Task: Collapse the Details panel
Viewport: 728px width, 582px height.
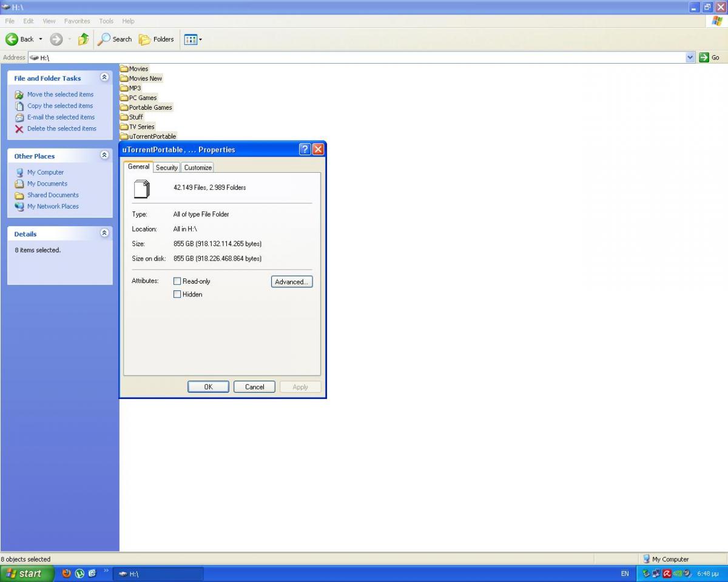Action: coord(104,233)
